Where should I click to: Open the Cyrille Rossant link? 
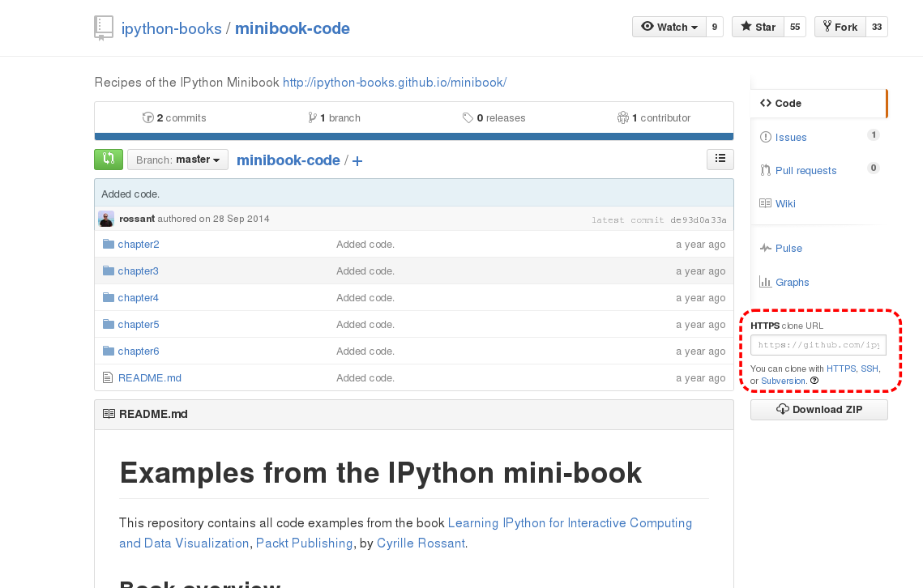tap(421, 543)
